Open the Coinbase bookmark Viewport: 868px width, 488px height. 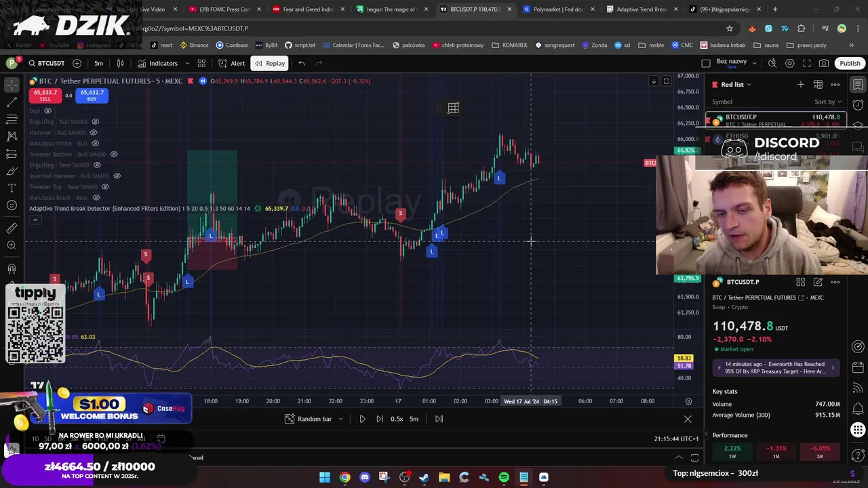click(x=232, y=45)
